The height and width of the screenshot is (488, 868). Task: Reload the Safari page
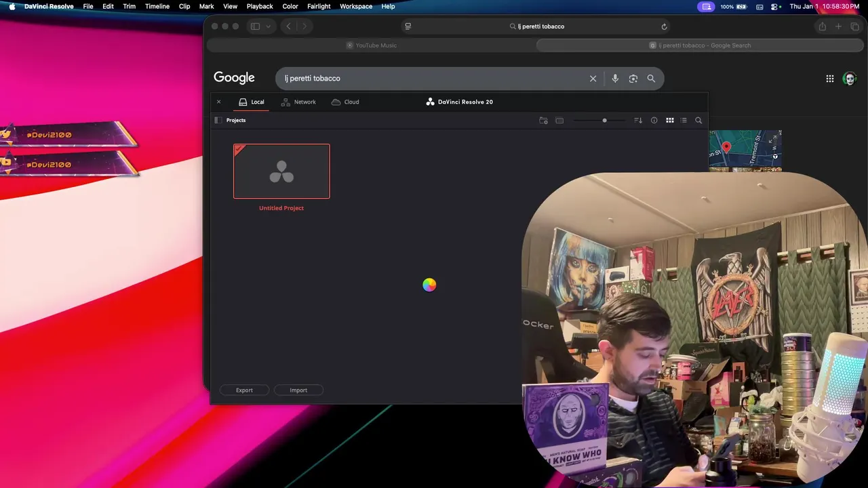(664, 26)
